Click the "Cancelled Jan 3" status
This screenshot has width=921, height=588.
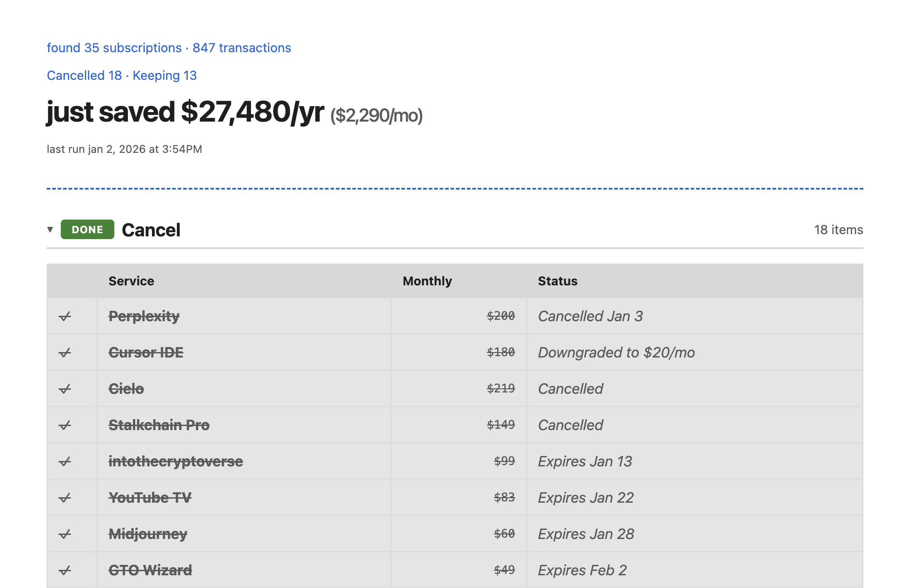pos(590,316)
